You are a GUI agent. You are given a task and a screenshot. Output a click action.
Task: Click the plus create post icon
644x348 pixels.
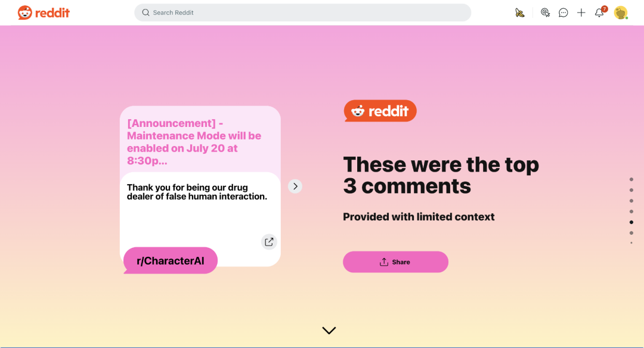coord(581,13)
